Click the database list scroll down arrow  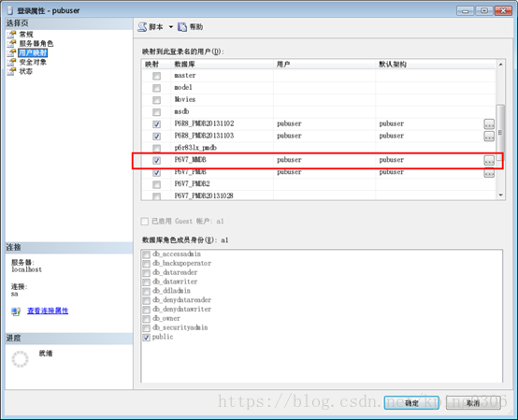[500, 195]
